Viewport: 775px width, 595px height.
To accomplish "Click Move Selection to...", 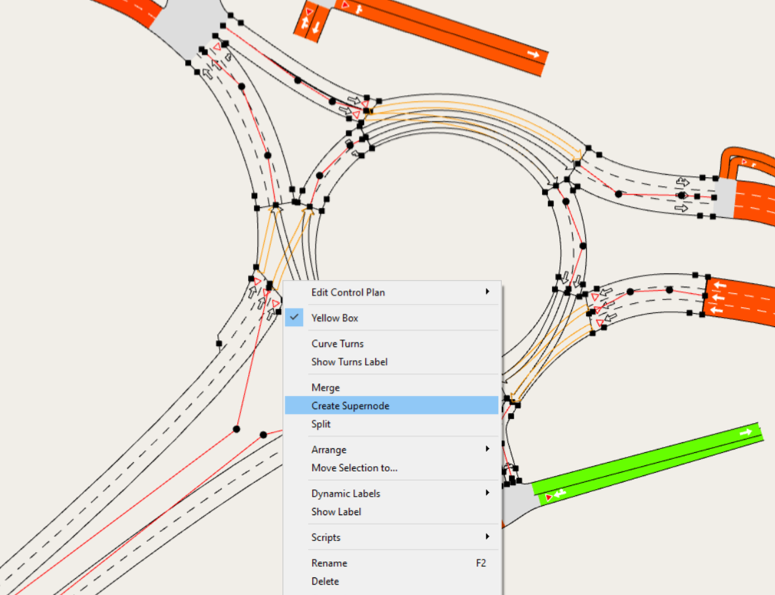I will tap(391, 468).
